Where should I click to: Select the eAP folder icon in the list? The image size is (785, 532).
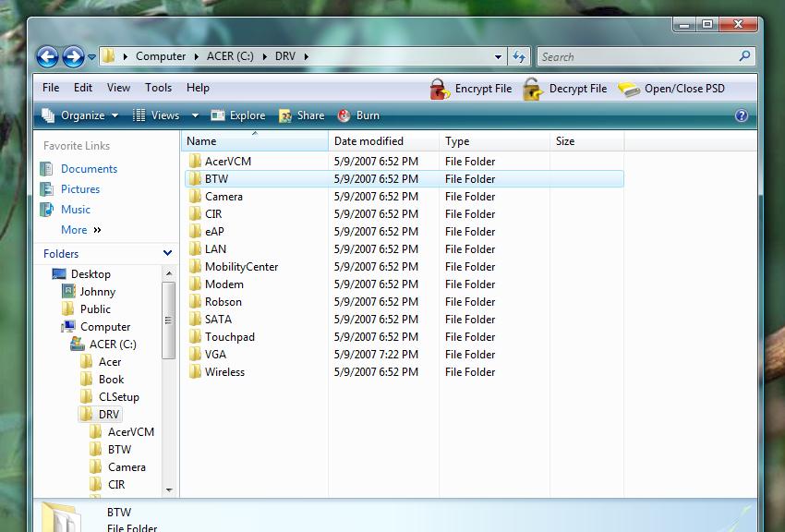195,231
